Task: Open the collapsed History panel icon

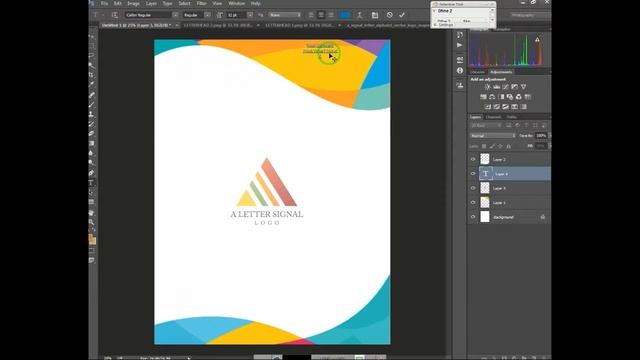Action: click(460, 35)
